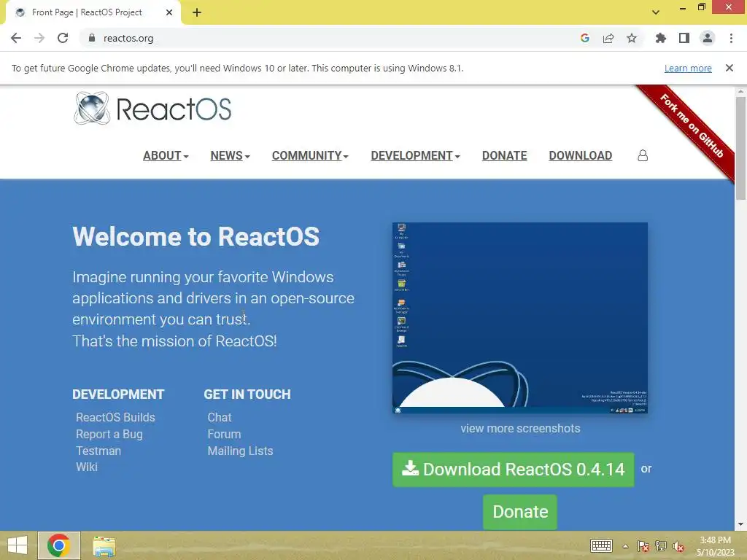This screenshot has height=560, width=747.
Task: Click the network tray icon
Action: click(661, 546)
